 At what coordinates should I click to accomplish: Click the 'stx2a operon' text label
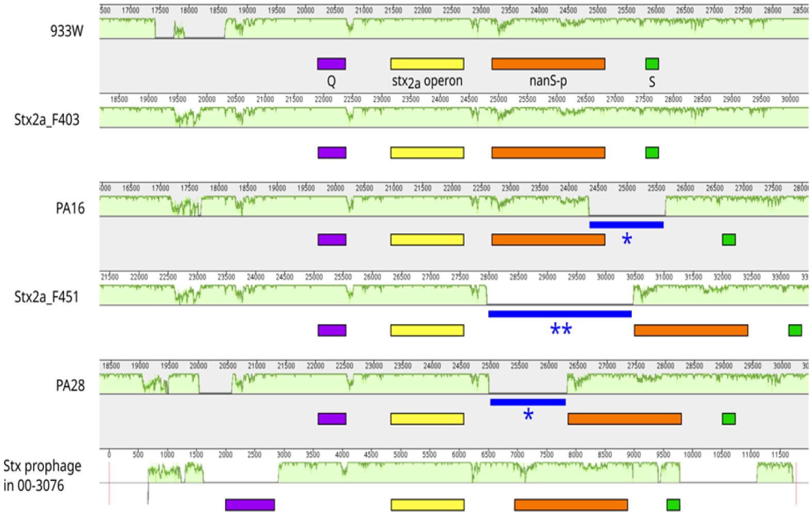click(x=427, y=81)
